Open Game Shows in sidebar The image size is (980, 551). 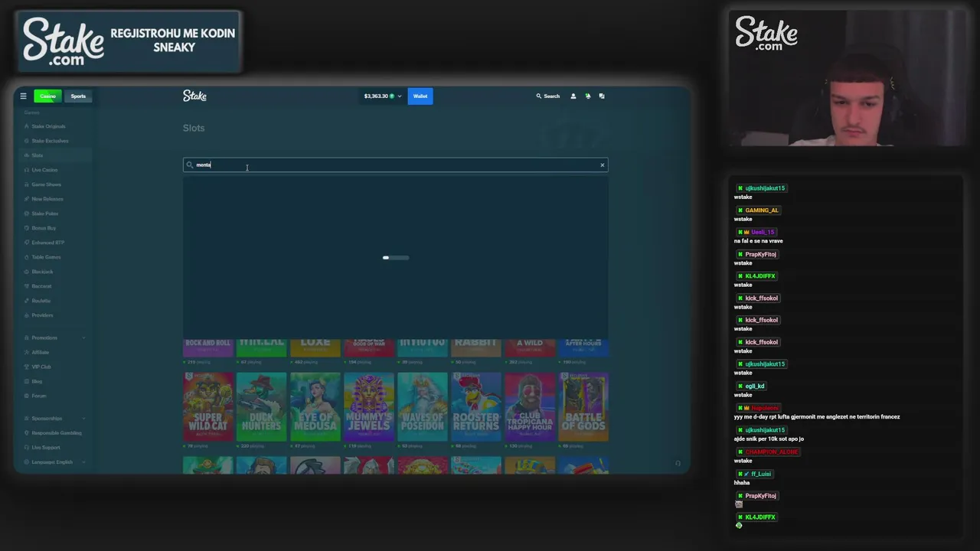(46, 184)
